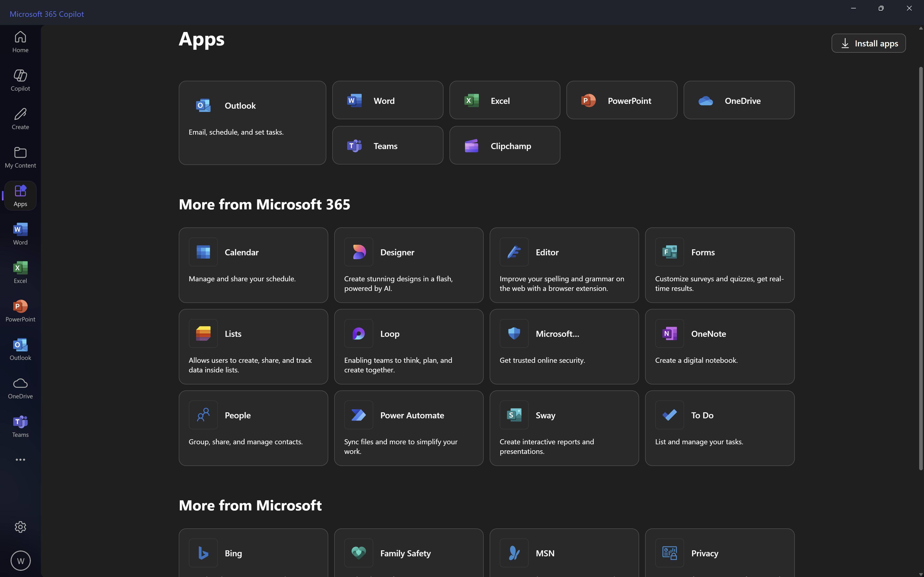Open Copilot from the left sidebar
Viewport: 924px width, 577px height.
click(x=20, y=80)
